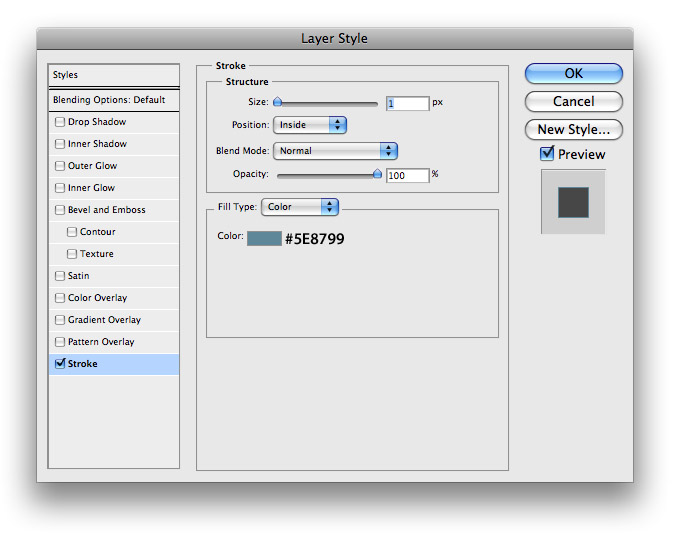Enable Bevel and Emboss checkbox
Image resolution: width=673 pixels, height=538 pixels.
(x=60, y=210)
